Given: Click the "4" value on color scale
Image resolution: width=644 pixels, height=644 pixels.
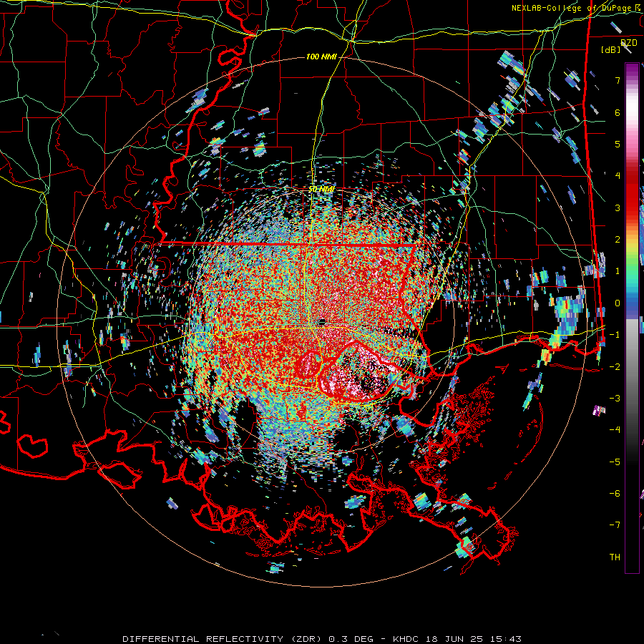Looking at the screenshot, I should coord(618,176).
